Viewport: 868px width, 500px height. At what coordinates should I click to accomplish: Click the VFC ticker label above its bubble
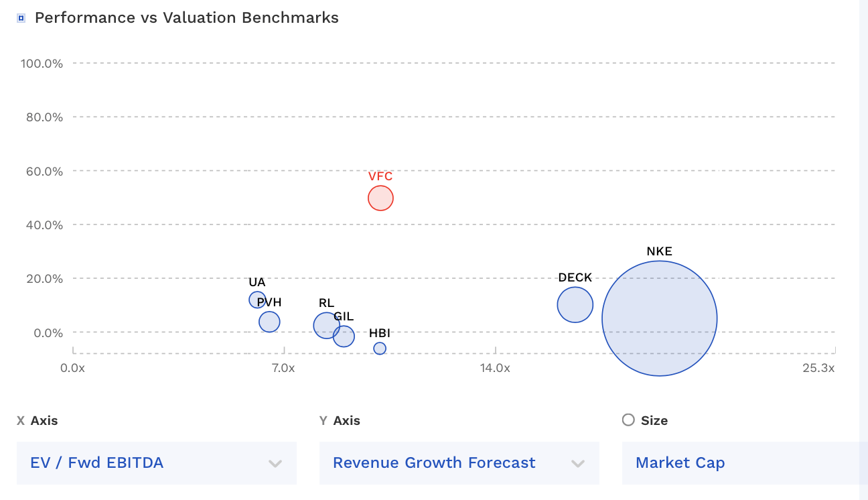(380, 176)
